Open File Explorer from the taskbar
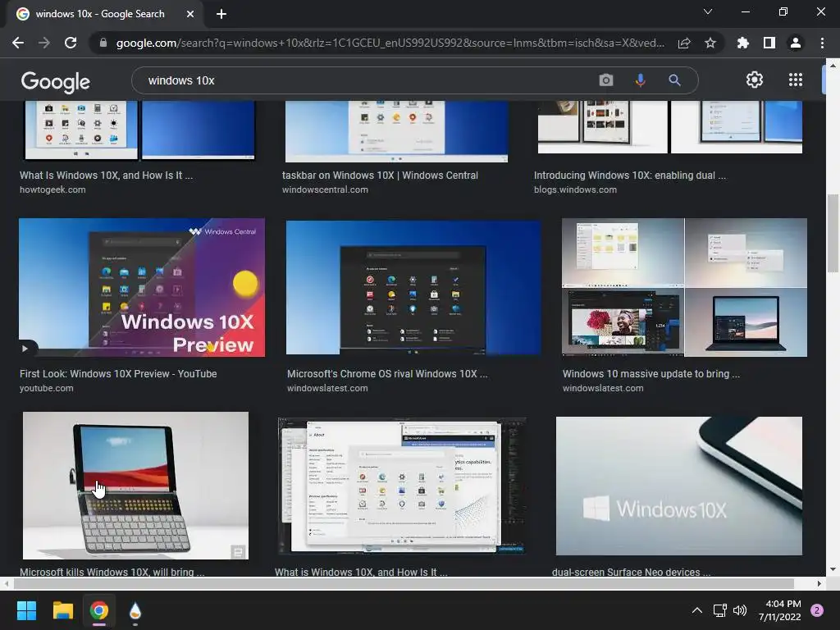Image resolution: width=840 pixels, height=630 pixels. point(62,610)
